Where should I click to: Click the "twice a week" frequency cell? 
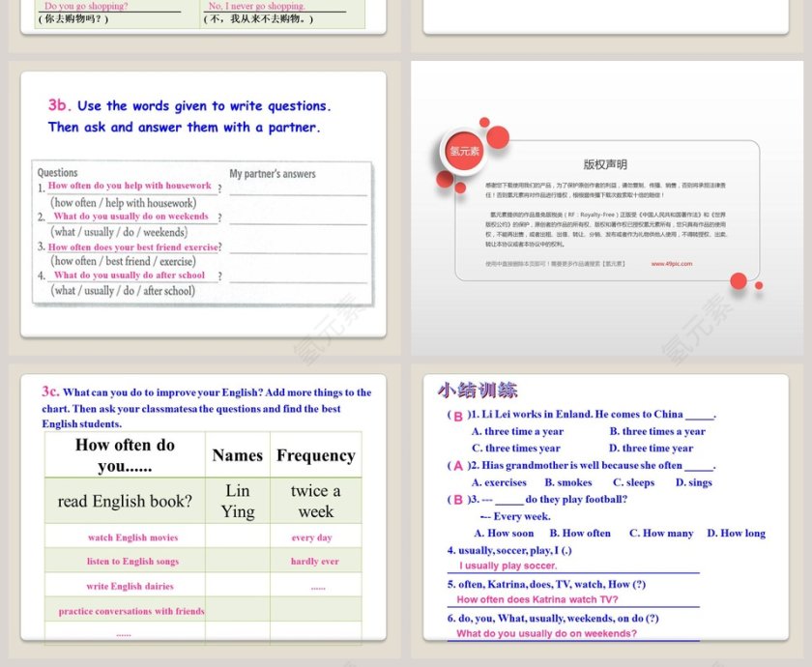(x=315, y=501)
